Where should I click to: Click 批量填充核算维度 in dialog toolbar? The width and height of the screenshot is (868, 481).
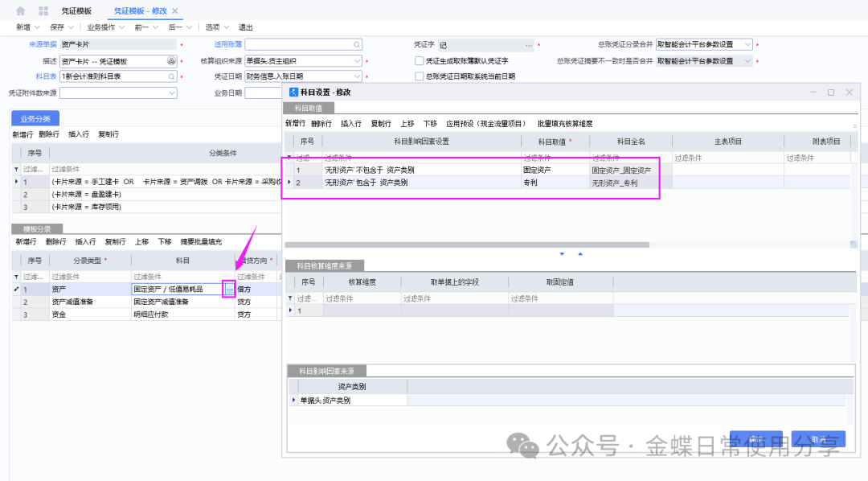565,124
